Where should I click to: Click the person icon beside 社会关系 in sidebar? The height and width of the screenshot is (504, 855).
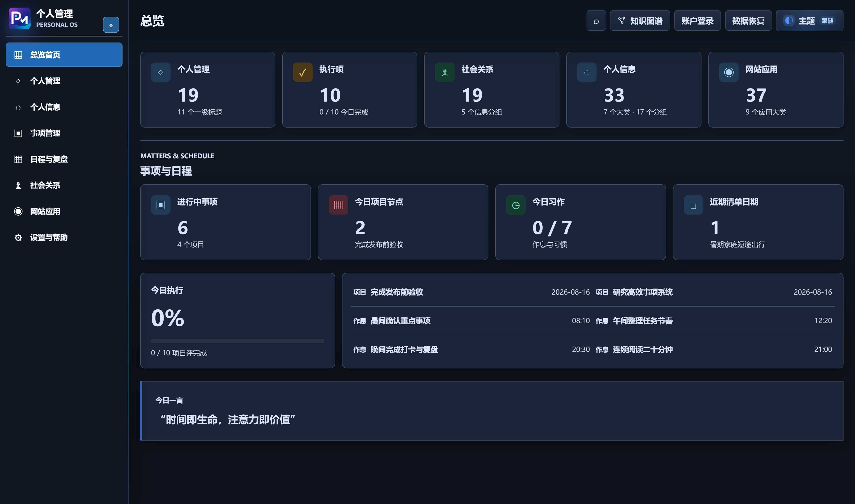pyautogui.click(x=18, y=185)
